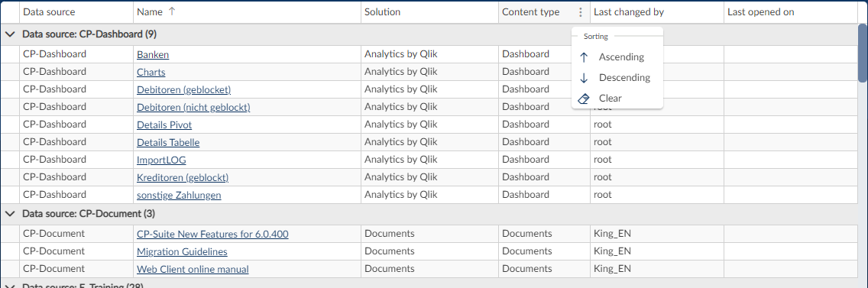This screenshot has width=868, height=288.
Task: Choose Descending sorting
Action: pos(617,78)
